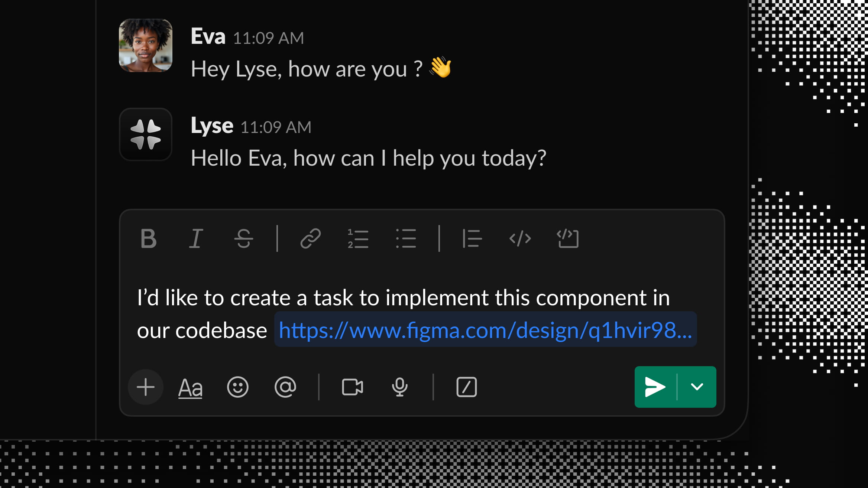Viewport: 868px width, 488px height.
Task: Open the emoji picker
Action: [x=237, y=387]
